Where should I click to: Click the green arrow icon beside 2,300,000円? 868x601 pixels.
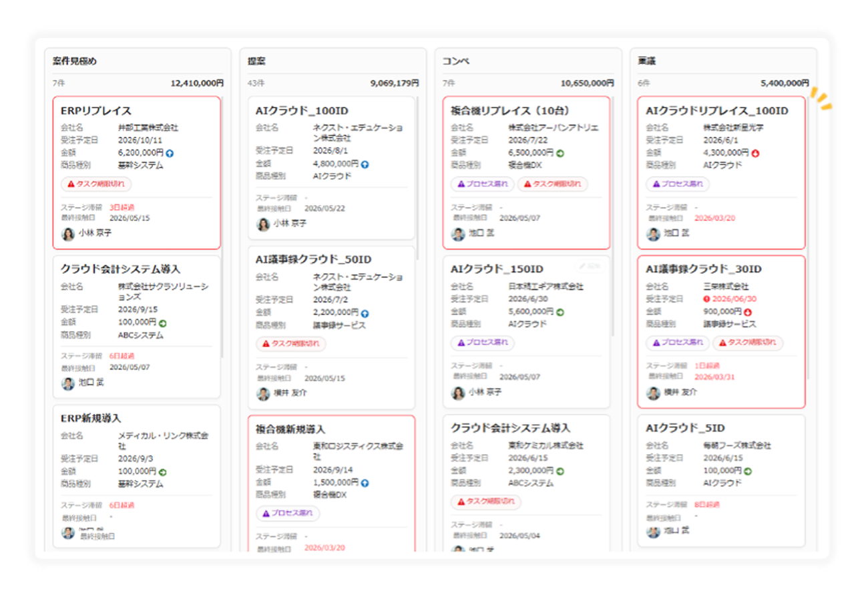tap(560, 471)
